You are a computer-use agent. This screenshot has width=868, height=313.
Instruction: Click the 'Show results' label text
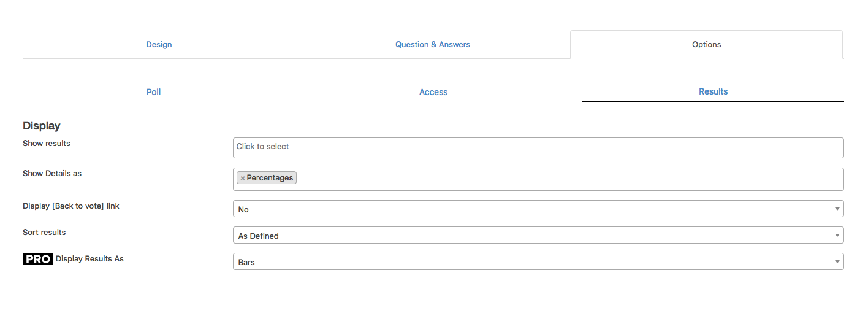[47, 144]
